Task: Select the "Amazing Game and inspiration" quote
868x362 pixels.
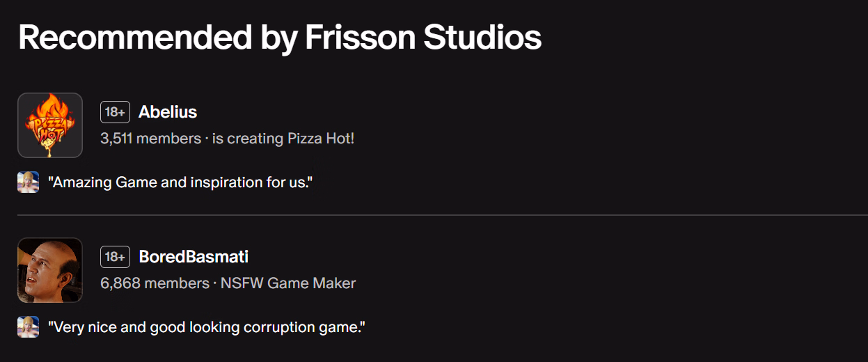Action: pyautogui.click(x=180, y=183)
